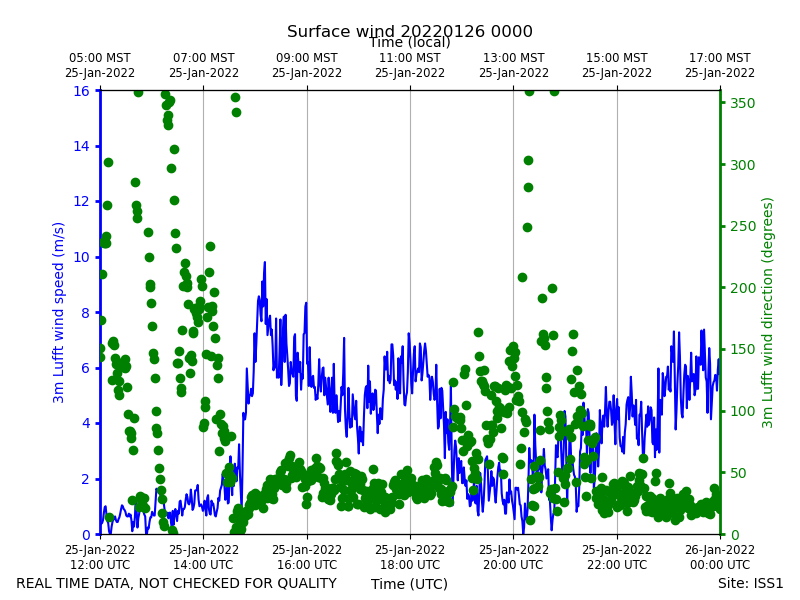
Task: Click the green '150' direction tick
Action: click(742, 349)
